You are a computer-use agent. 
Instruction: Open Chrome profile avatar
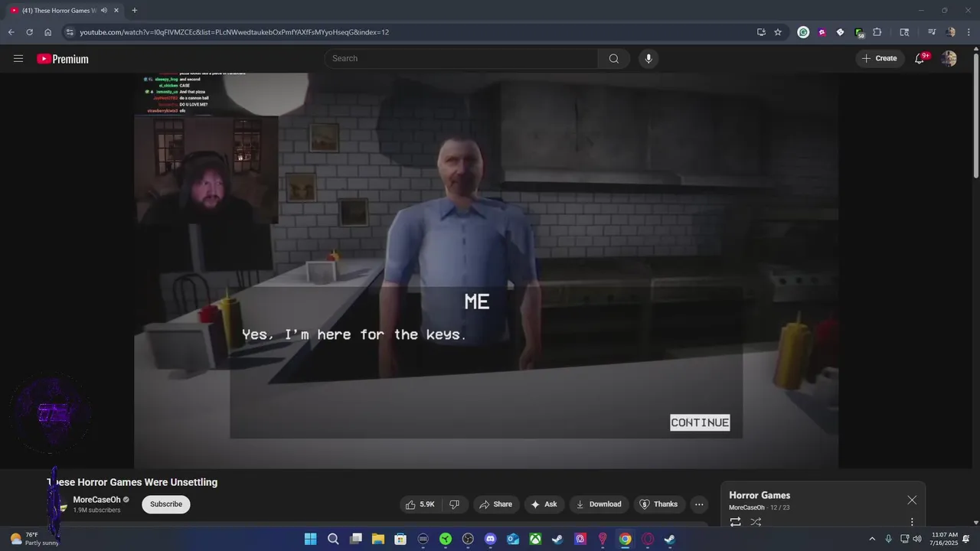coord(951,32)
